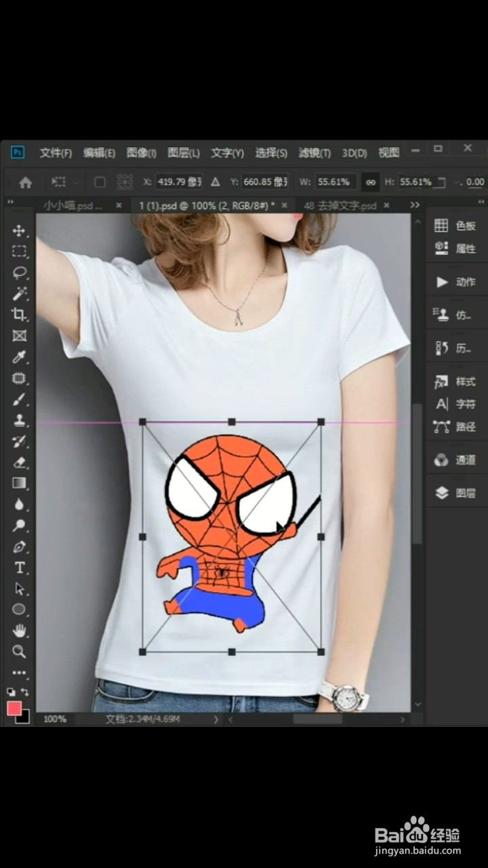
Task: Open the 路径 paths panel
Action: [x=455, y=427]
